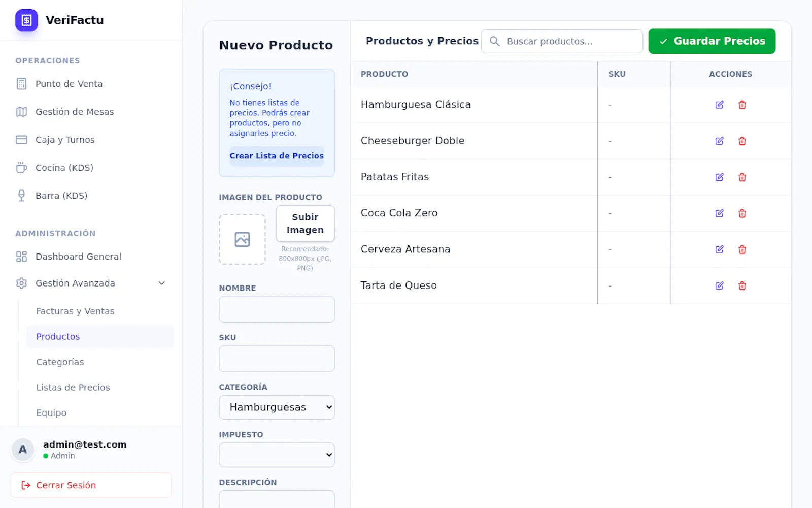Delete the Coca Cola Zero product

742,213
